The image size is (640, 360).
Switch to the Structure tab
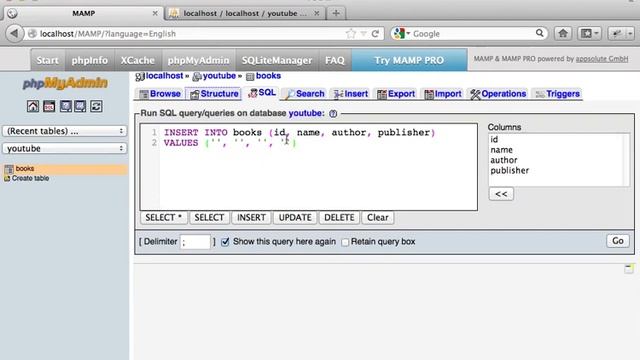(213, 94)
